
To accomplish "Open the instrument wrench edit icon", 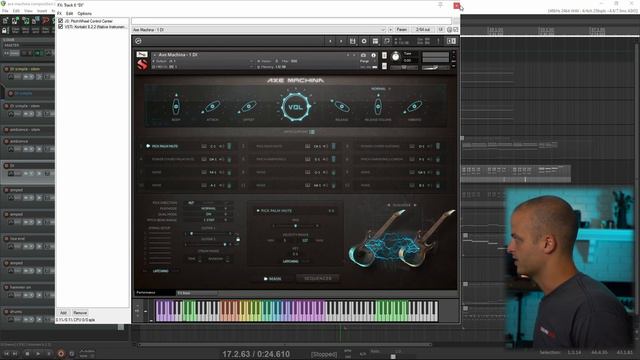I will click(142, 54).
